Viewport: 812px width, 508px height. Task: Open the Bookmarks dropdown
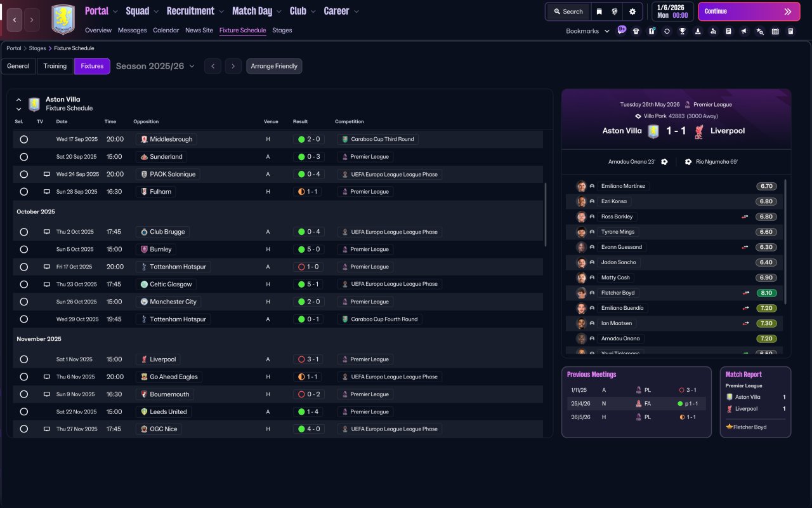coord(587,31)
